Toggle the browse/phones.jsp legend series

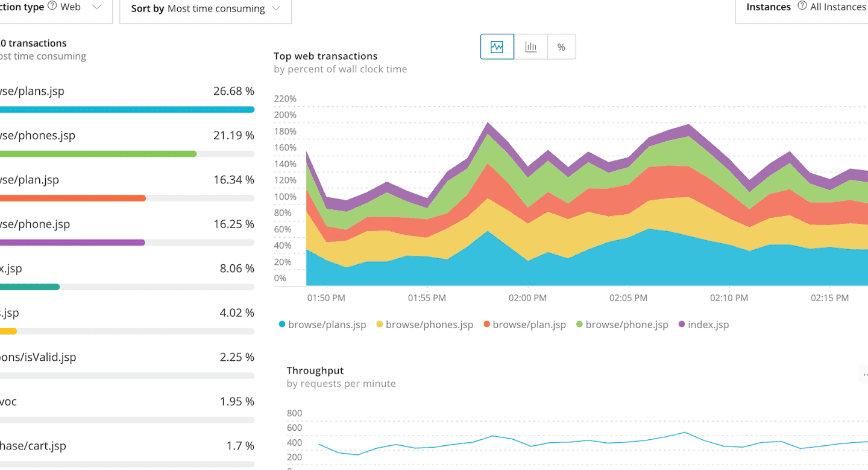click(424, 325)
